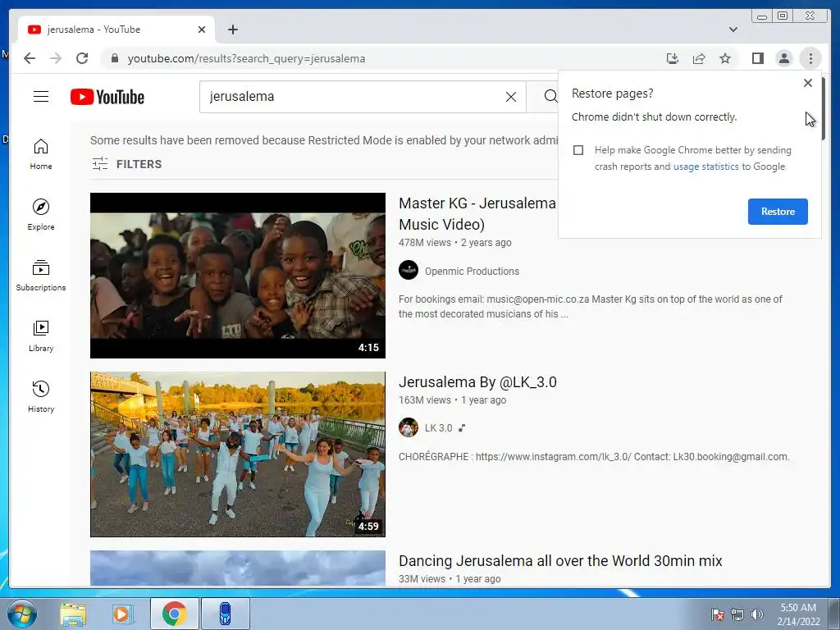
Task: Click the browser Forward arrow
Action: pos(56,58)
